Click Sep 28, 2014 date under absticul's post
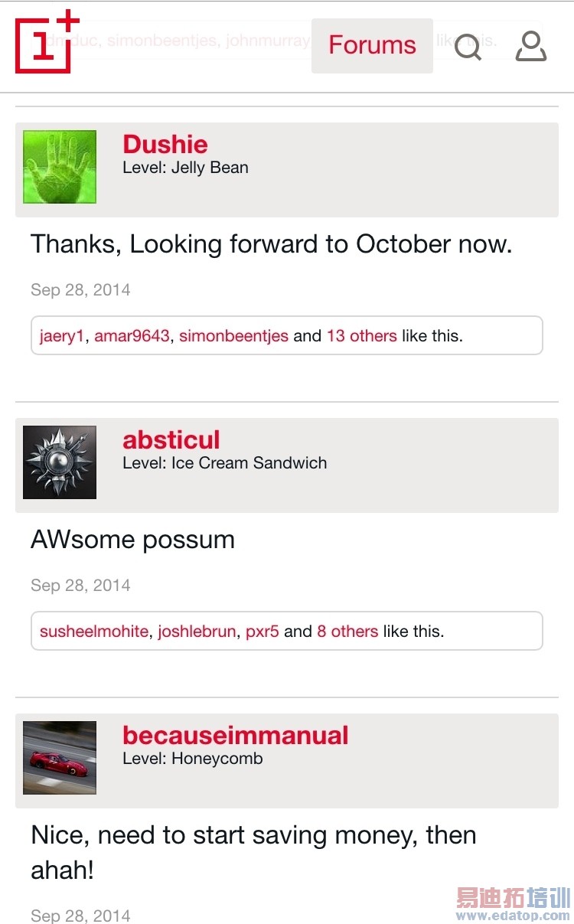 pyautogui.click(x=80, y=586)
